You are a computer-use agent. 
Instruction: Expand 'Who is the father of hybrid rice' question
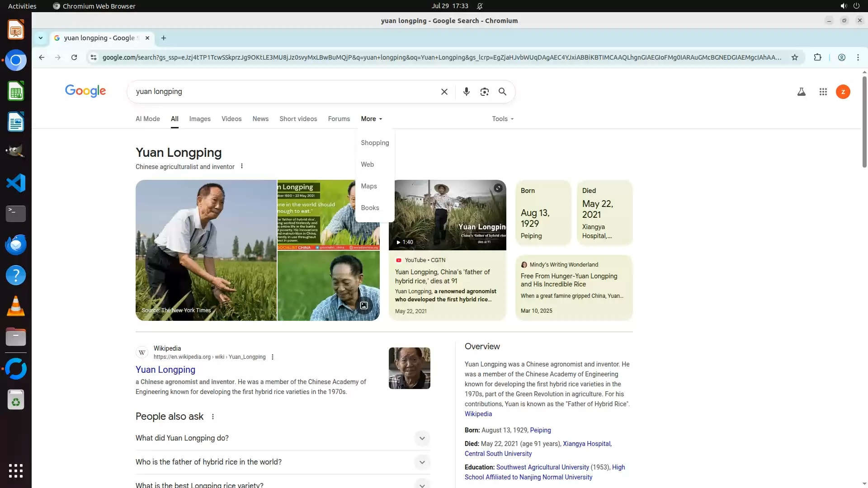point(421,462)
